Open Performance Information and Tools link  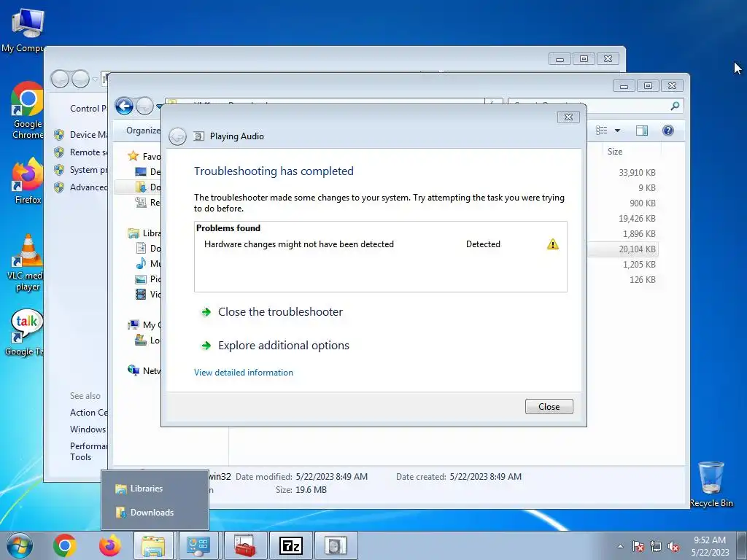click(x=88, y=451)
